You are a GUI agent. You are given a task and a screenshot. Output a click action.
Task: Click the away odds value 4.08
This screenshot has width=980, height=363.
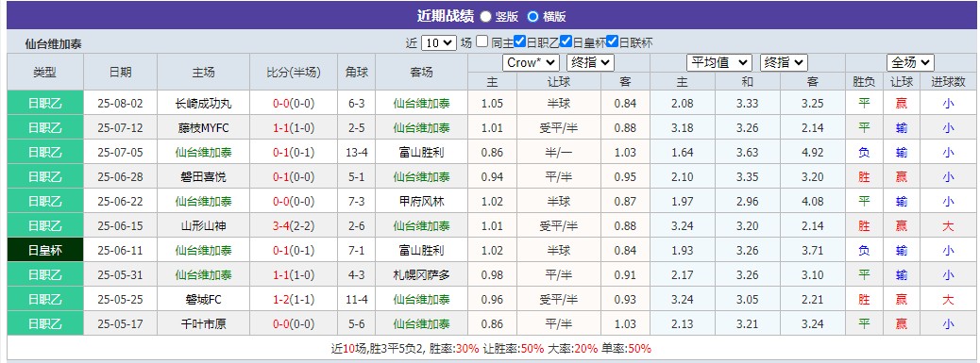tap(813, 202)
